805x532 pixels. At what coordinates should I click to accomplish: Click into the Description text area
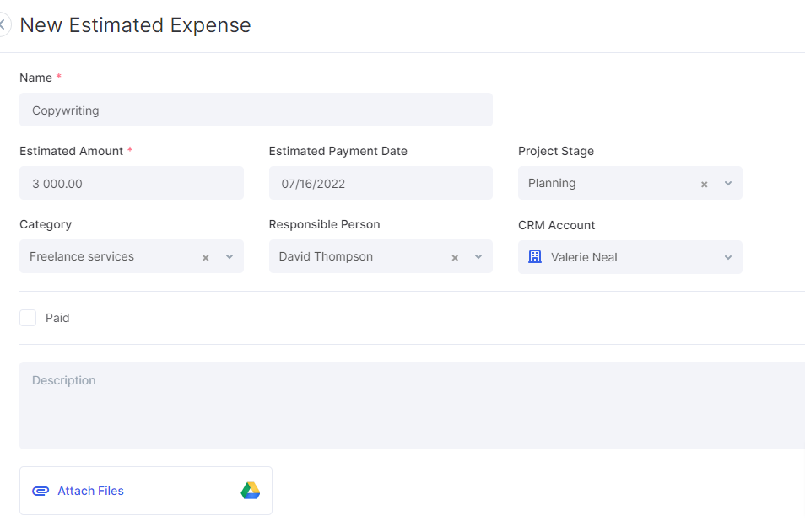tap(413, 406)
